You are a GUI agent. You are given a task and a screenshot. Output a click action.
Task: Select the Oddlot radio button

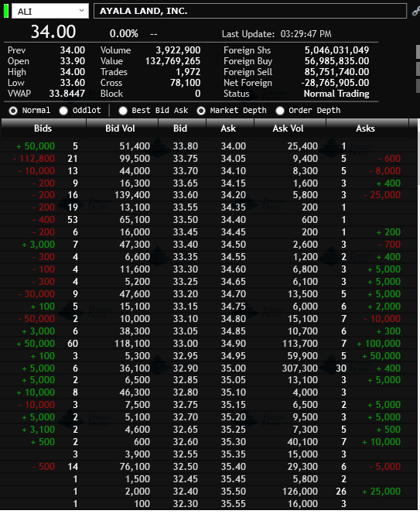(63, 111)
